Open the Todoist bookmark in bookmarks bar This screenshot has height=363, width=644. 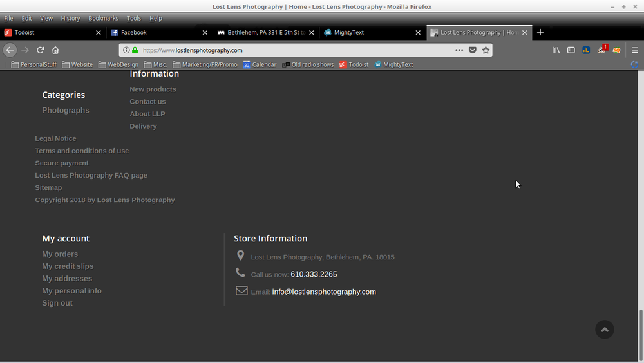354,64
